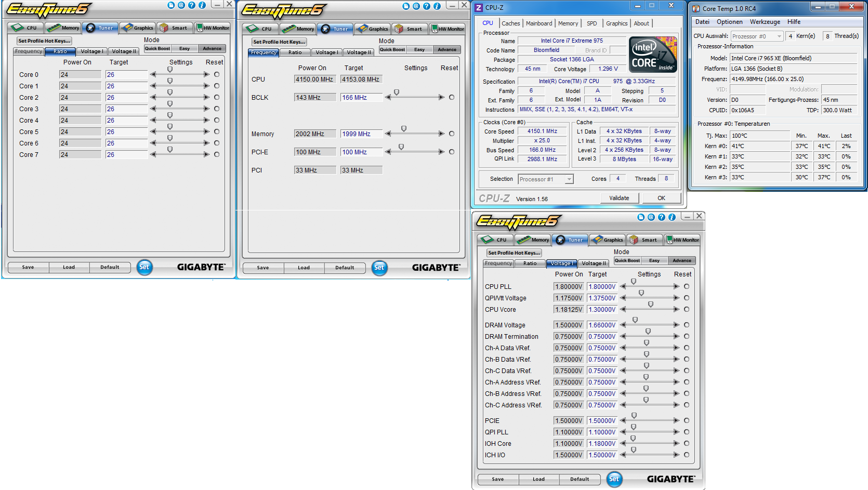The height and width of the screenshot is (490, 868).
Task: Click Default in the EasyTune6 Ratio window
Action: pyautogui.click(x=110, y=267)
